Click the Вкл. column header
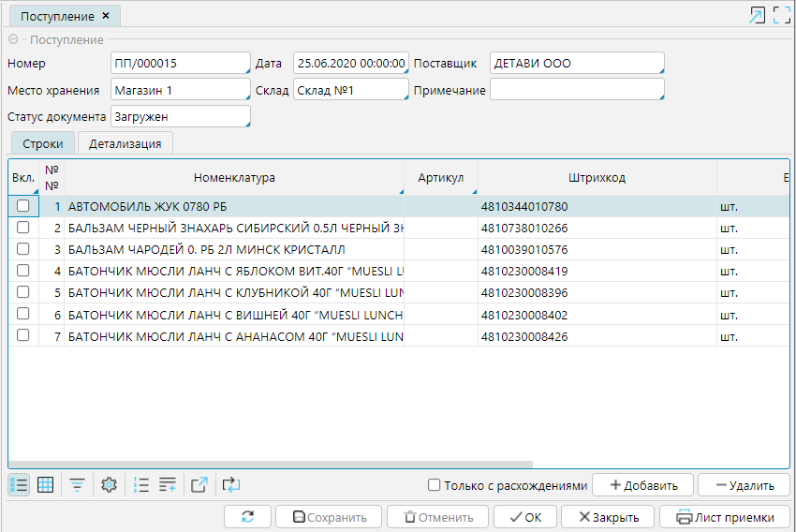The height and width of the screenshot is (532, 796). 23,178
